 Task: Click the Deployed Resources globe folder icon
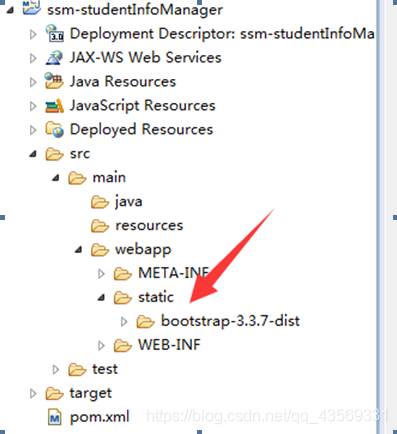(54, 130)
